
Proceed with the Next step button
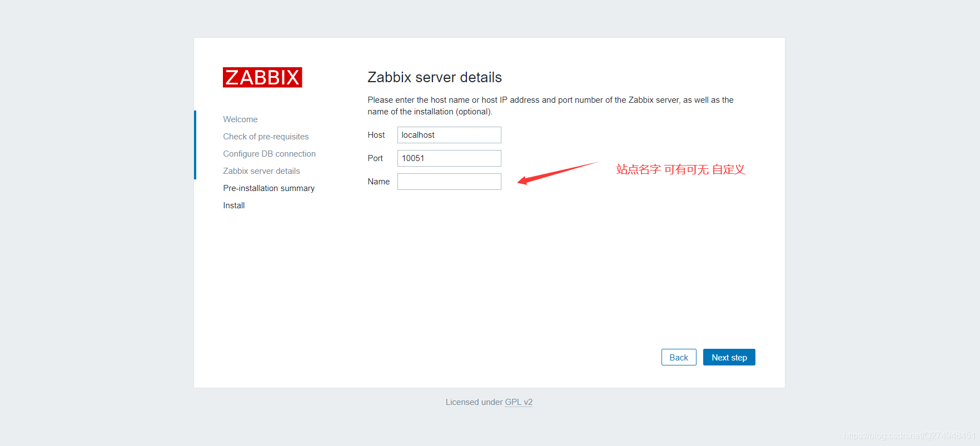tap(729, 357)
